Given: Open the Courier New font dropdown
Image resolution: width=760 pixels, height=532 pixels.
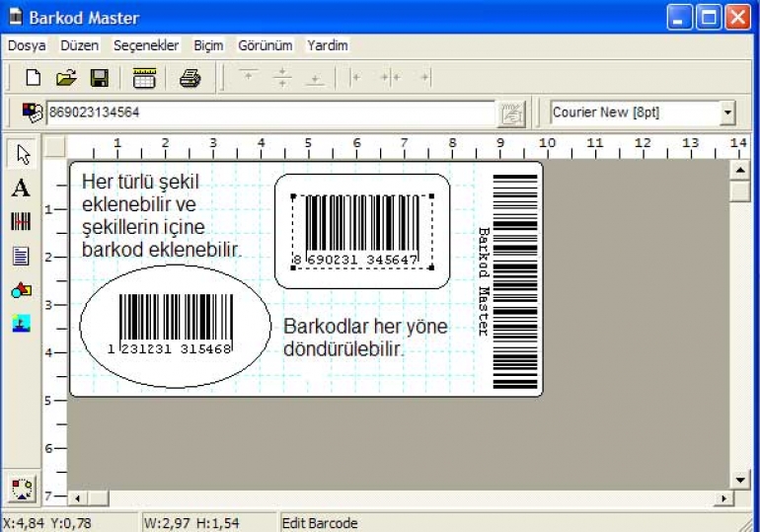Looking at the screenshot, I should [x=727, y=113].
